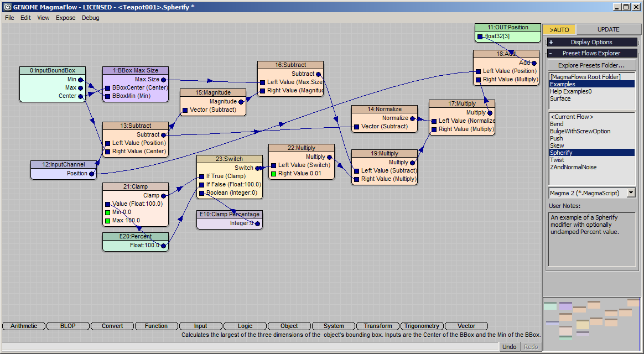Screen dimensions: 644x354
Task: Select the 16:Subtract node title
Action: pos(290,65)
